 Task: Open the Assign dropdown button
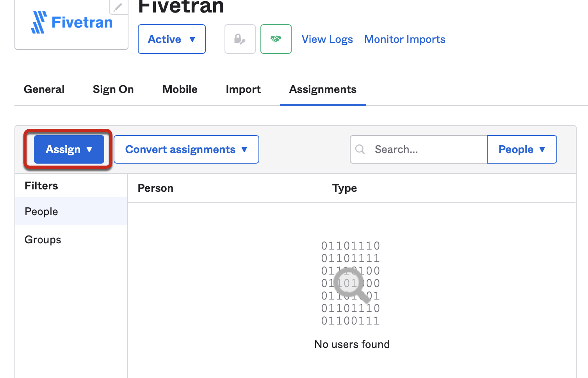69,150
